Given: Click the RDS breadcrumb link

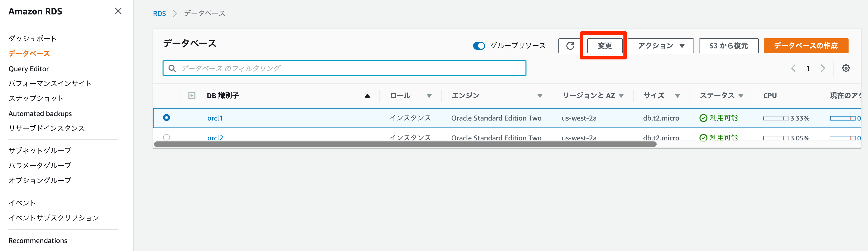Looking at the screenshot, I should pos(159,13).
